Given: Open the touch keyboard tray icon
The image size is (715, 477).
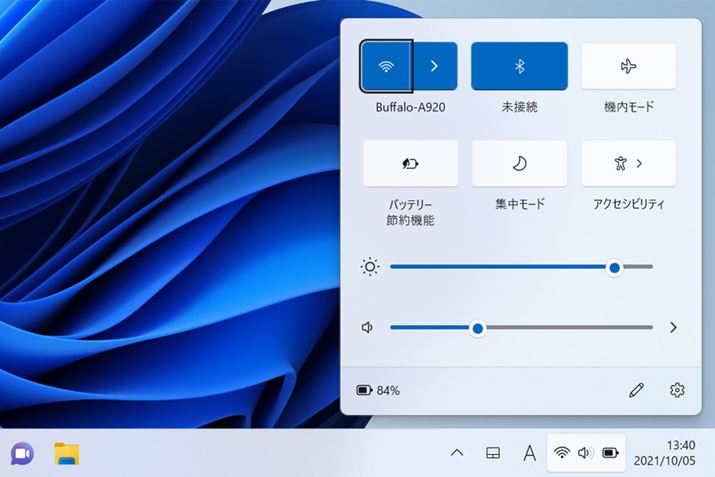Looking at the screenshot, I should tap(493, 453).
